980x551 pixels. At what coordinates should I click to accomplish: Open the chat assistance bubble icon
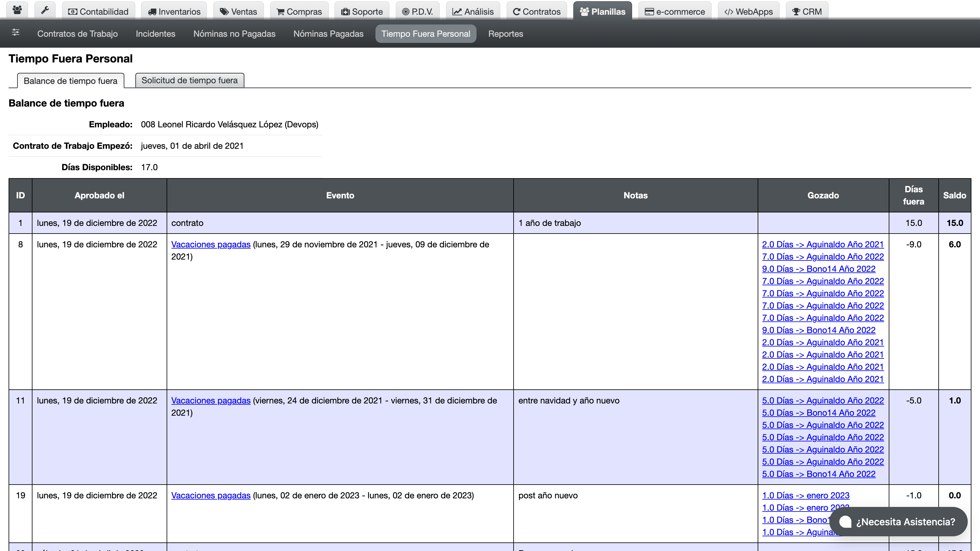[x=845, y=522]
